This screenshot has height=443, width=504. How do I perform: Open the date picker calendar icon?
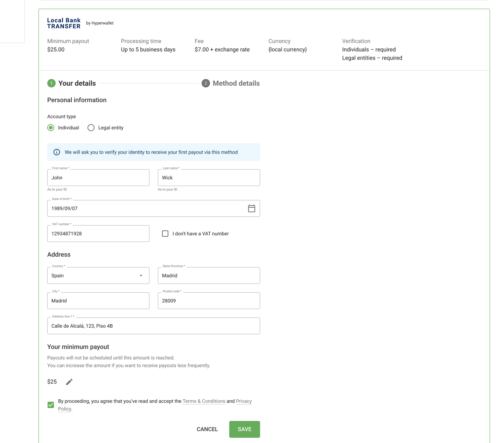click(x=252, y=208)
